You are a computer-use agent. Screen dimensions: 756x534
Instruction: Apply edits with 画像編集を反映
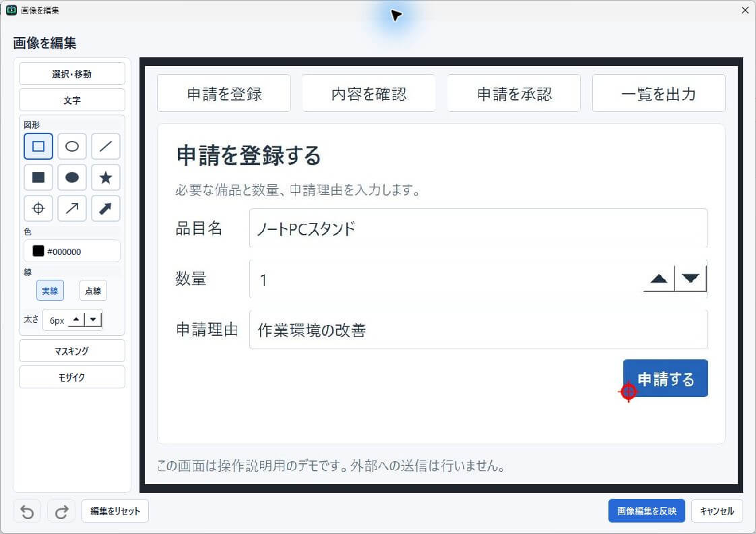[x=647, y=511]
